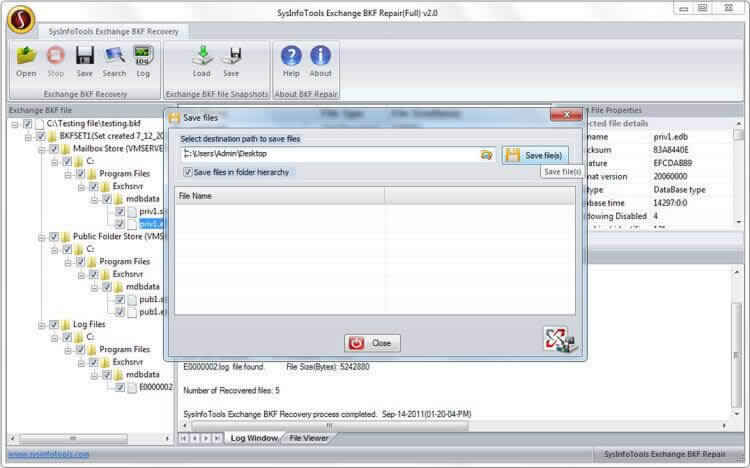750x468 pixels.
Task: Collapse the Public Folder Store tree node
Action: coord(42,237)
